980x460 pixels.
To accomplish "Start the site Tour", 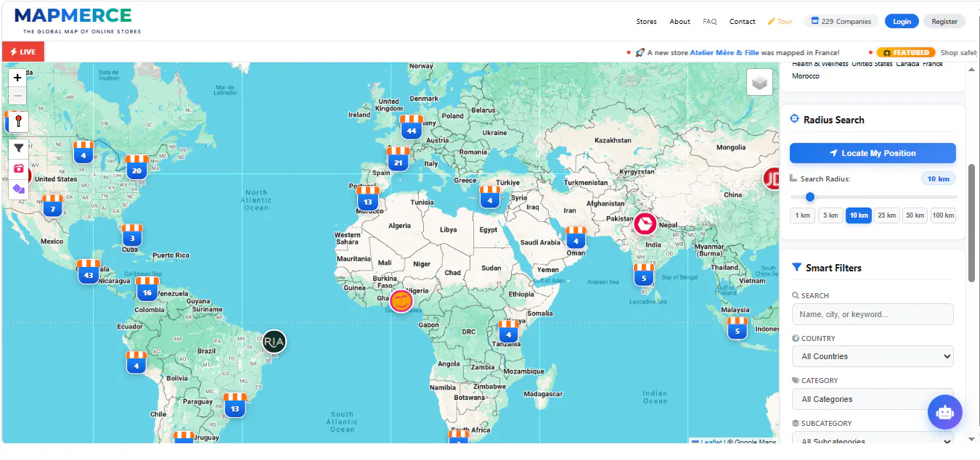I will [780, 22].
